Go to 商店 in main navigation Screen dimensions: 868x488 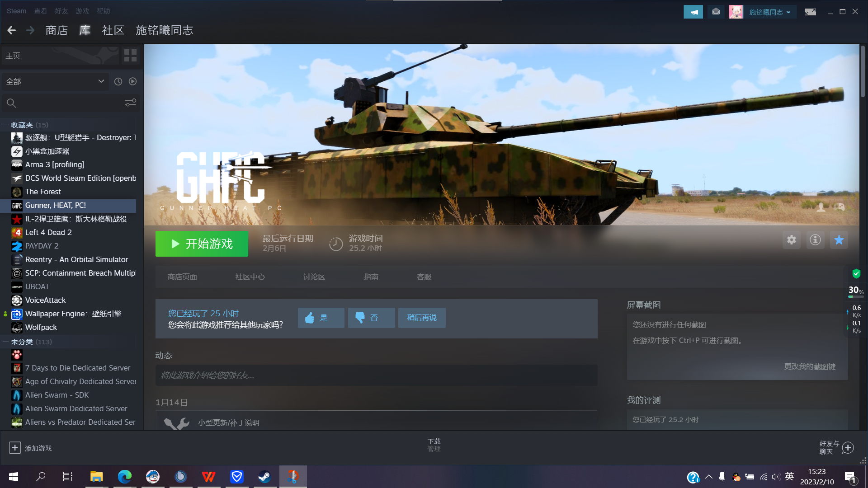pos(57,30)
